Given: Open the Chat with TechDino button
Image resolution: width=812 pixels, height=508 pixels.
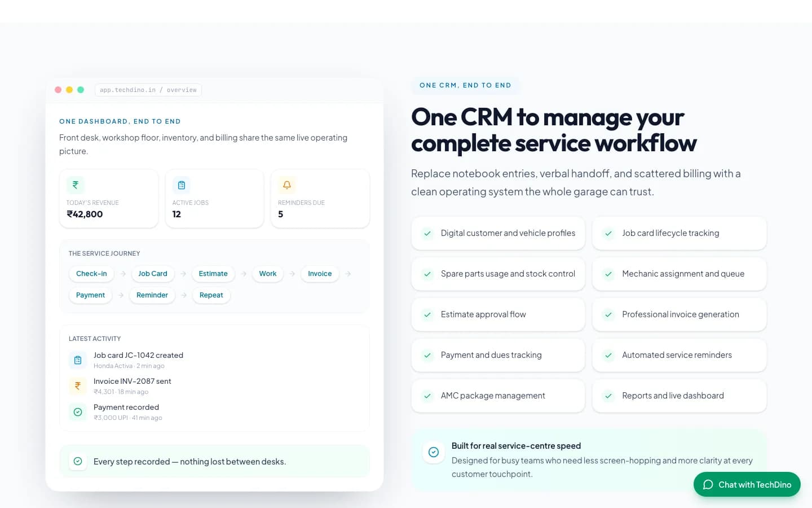Looking at the screenshot, I should (747, 484).
